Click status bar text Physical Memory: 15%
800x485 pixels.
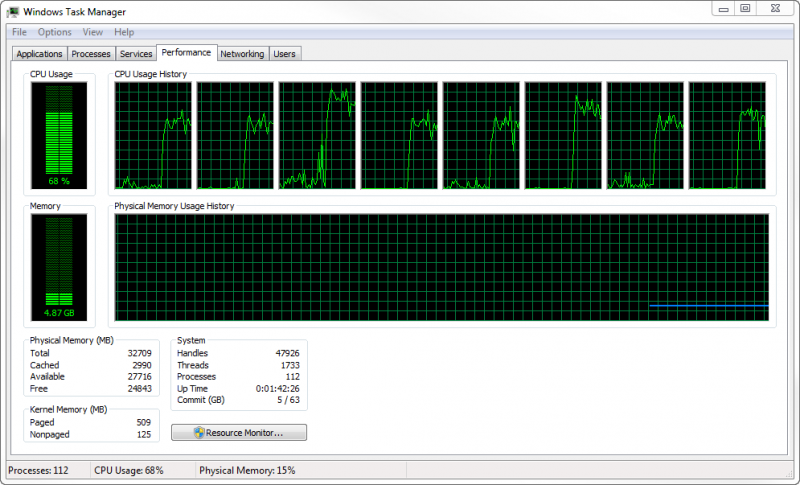(247, 470)
